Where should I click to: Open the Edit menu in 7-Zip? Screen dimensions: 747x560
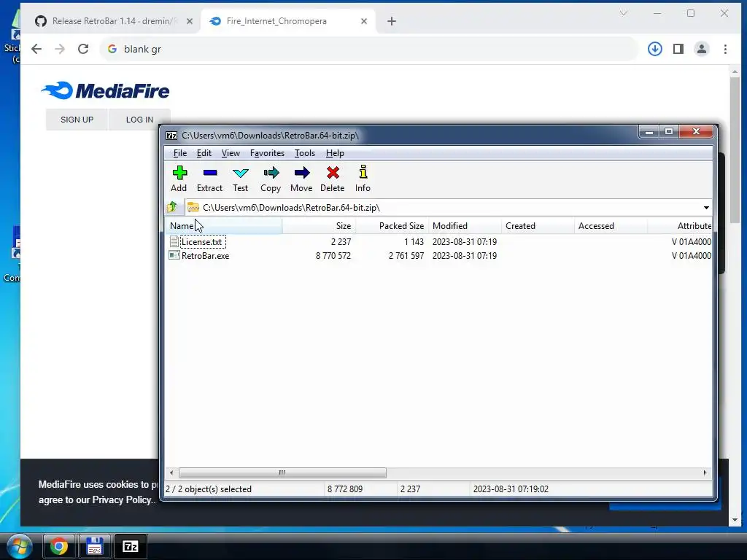coord(204,153)
